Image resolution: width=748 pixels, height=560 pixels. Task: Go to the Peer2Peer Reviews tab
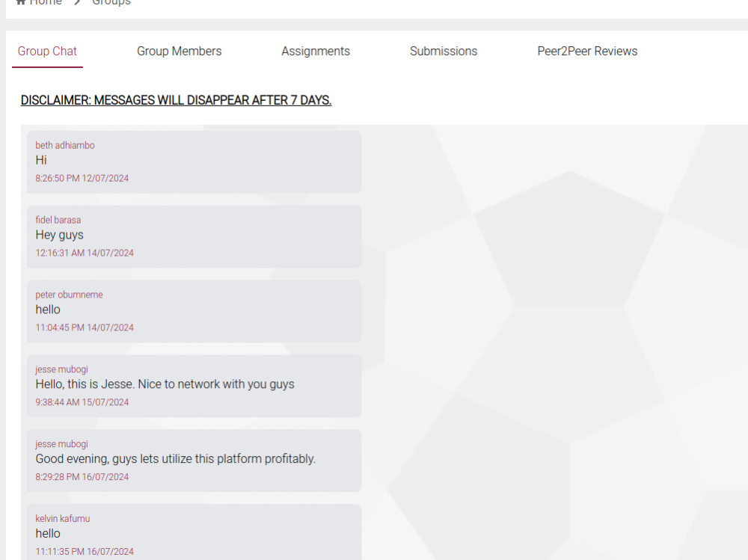587,52
